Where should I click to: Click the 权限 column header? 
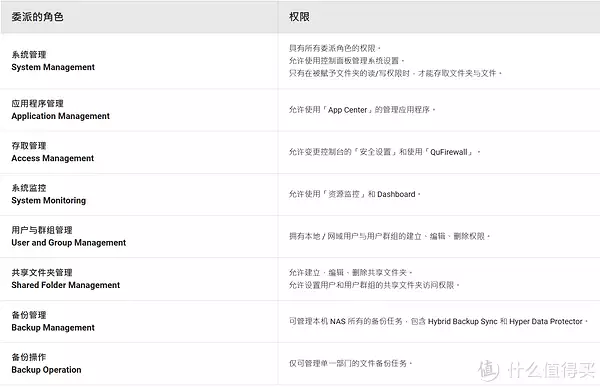click(x=299, y=17)
